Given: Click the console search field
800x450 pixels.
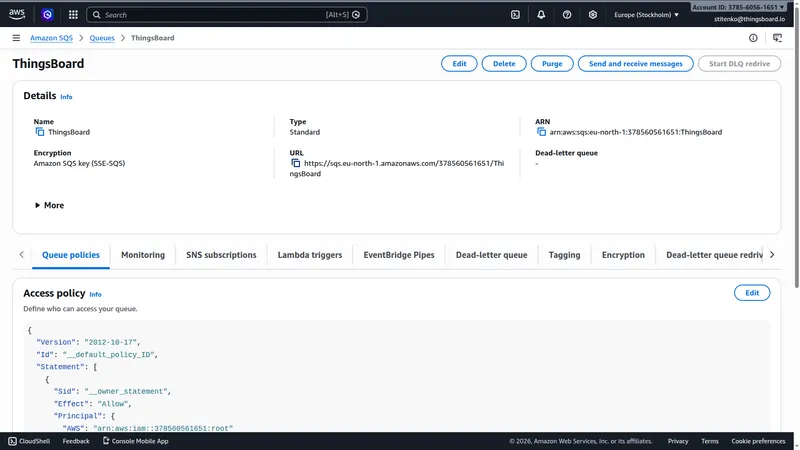Looking at the screenshot, I should pos(227,15).
